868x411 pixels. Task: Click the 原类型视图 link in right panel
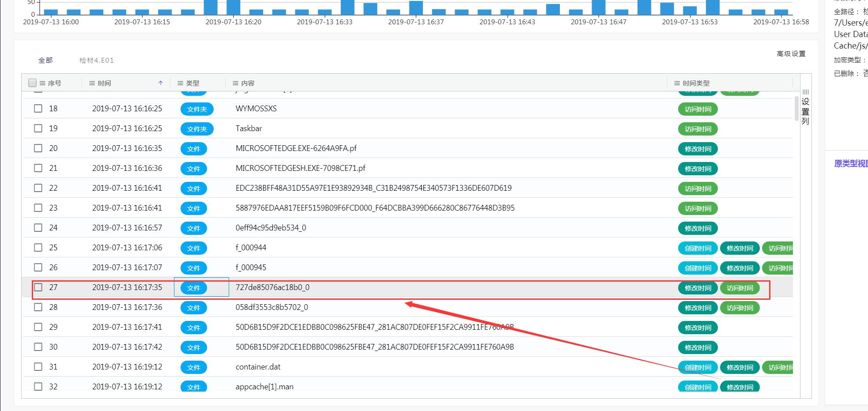pos(851,163)
